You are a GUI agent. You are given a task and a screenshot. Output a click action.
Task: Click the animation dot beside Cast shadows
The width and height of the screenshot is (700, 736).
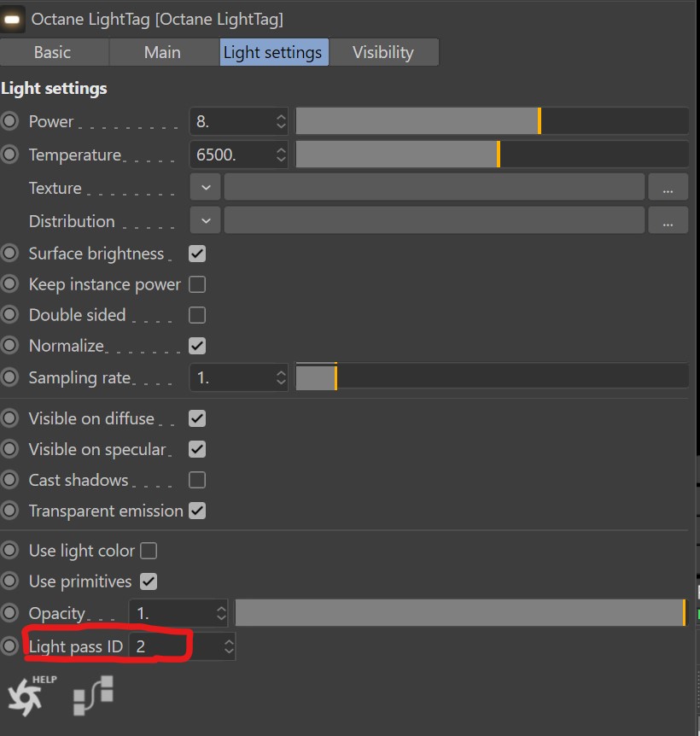(x=9, y=480)
